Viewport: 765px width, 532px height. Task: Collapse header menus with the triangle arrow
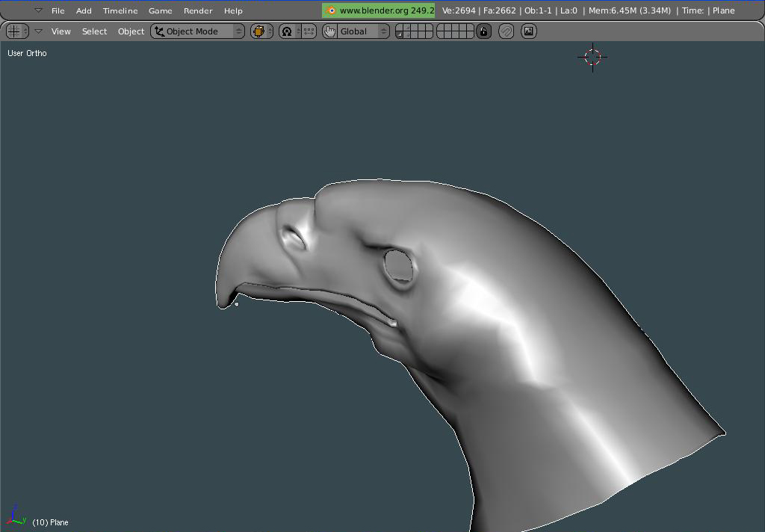pos(39,31)
